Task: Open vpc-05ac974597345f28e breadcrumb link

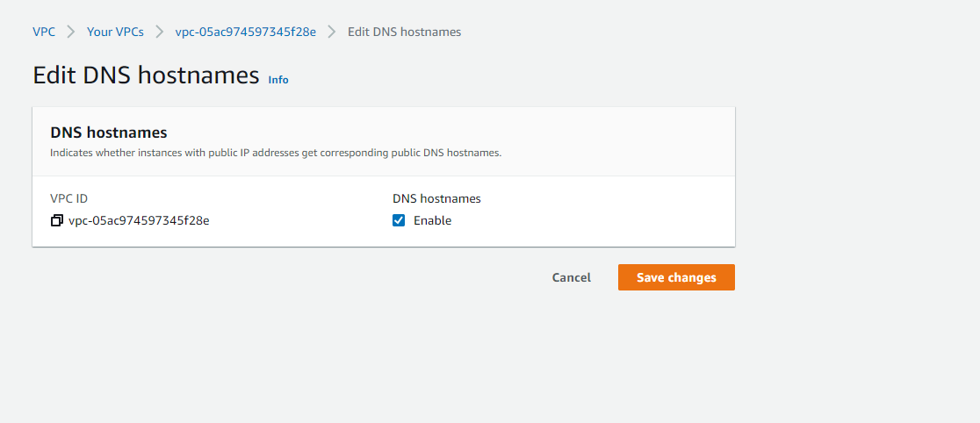Action: [246, 32]
